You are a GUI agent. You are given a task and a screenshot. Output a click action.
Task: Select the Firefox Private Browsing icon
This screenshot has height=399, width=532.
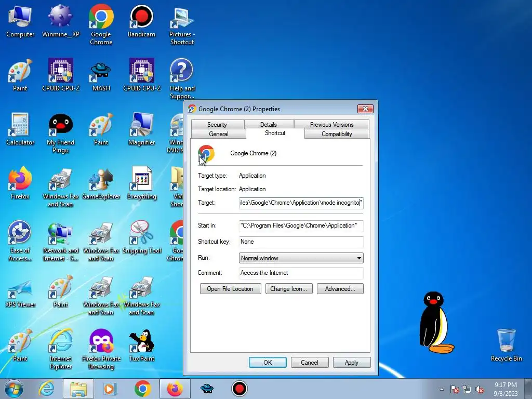[101, 350]
